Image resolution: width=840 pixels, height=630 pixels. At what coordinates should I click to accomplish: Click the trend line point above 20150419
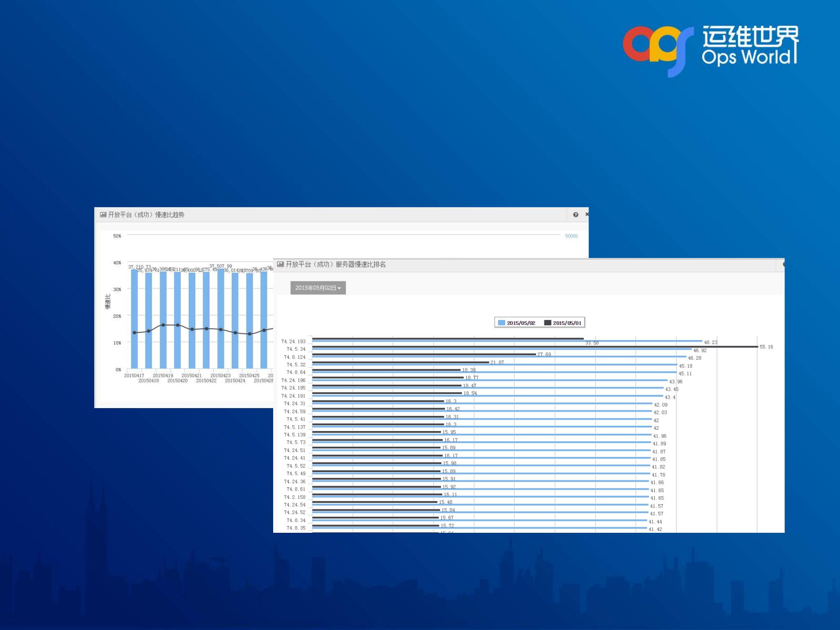click(163, 325)
